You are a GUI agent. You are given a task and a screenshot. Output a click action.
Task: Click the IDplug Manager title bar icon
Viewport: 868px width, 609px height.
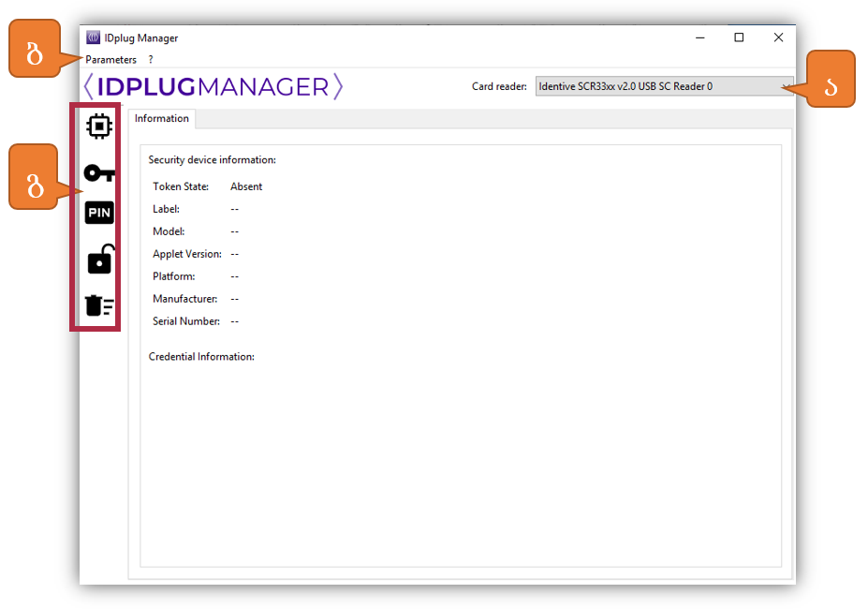[x=94, y=38]
